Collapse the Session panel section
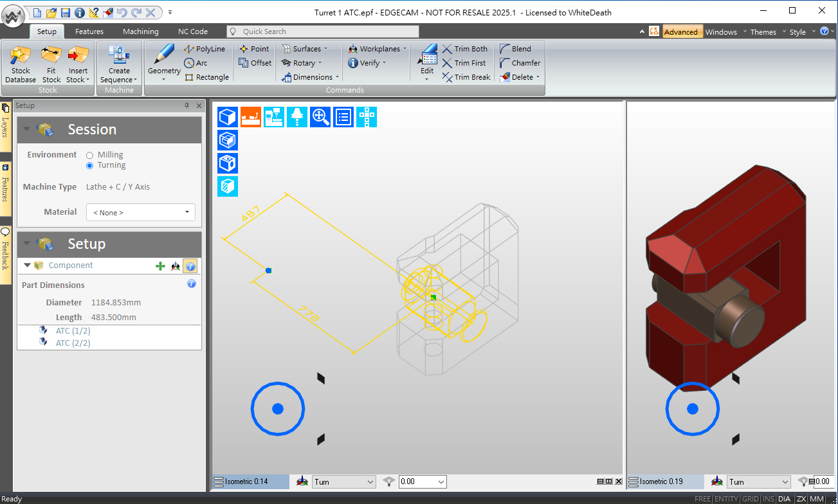Image resolution: width=838 pixels, height=504 pixels. pos(26,129)
